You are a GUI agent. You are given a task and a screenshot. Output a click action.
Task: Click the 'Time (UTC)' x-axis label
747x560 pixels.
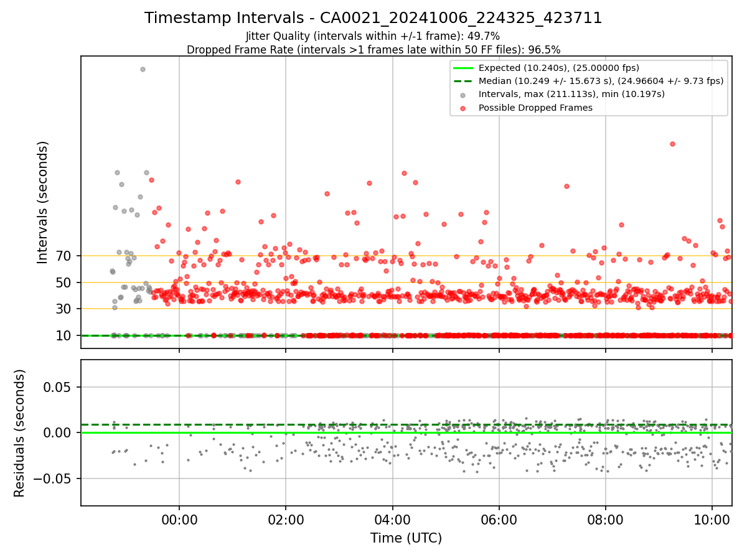coord(406,538)
